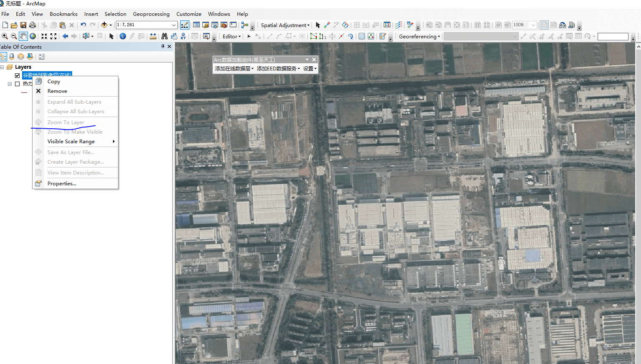Expand the Georeferencing dropdown menu

click(419, 36)
